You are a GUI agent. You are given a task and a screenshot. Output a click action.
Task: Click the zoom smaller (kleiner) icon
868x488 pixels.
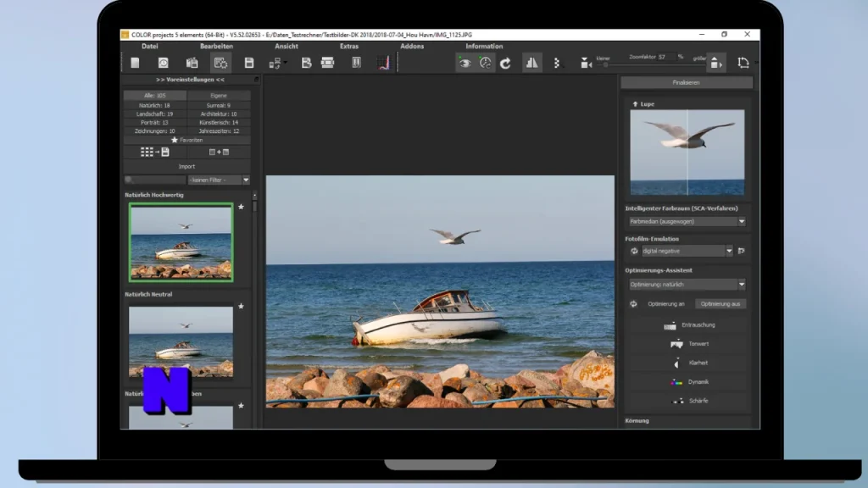click(586, 63)
